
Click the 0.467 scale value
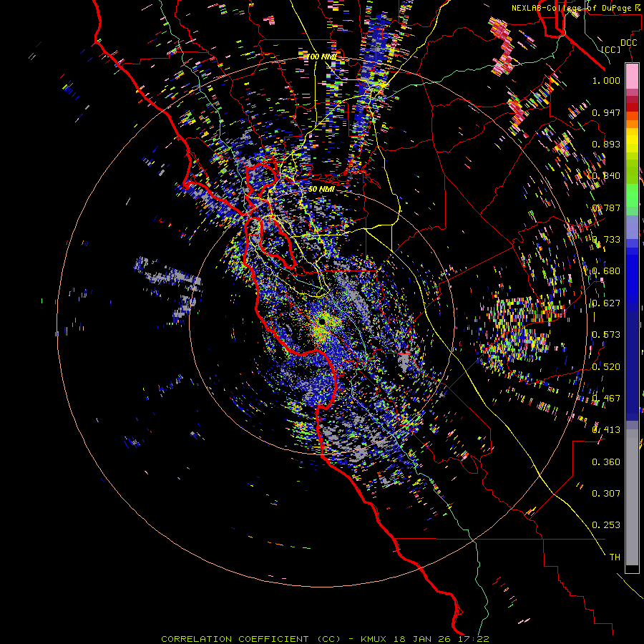pos(606,399)
